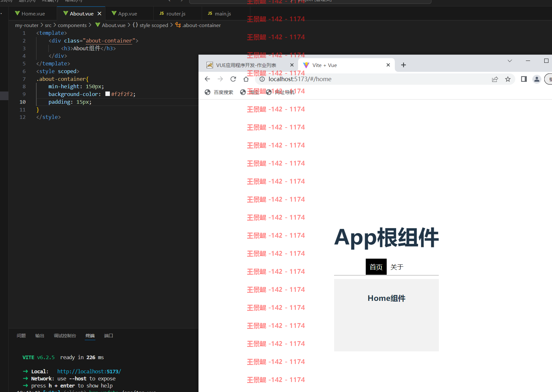Share this page icon in address bar
The height and width of the screenshot is (392, 552).
[x=495, y=79]
